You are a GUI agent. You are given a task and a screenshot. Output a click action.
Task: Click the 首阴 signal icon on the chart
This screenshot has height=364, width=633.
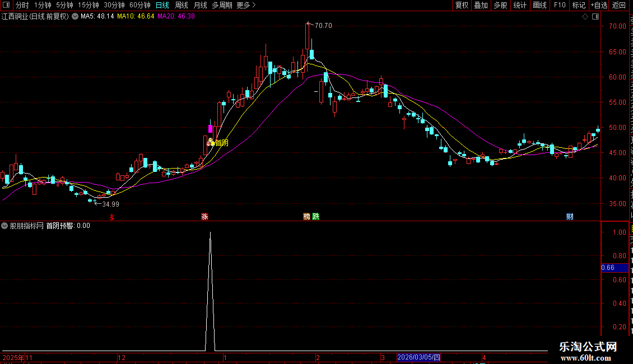(x=210, y=142)
